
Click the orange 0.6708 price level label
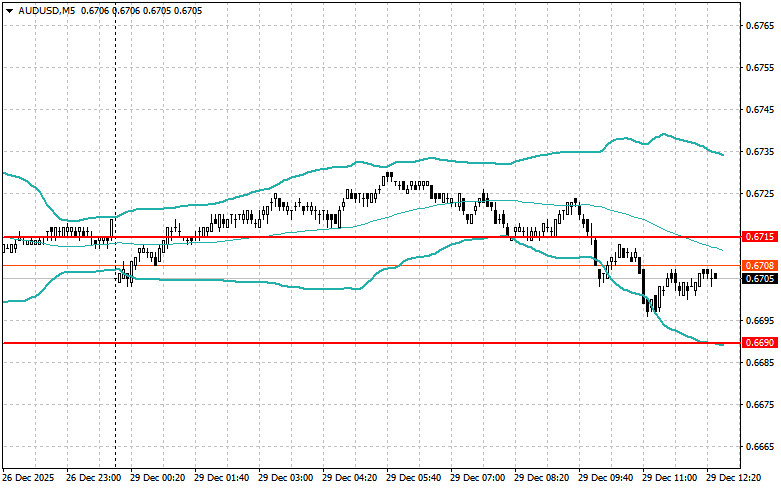coord(760,265)
